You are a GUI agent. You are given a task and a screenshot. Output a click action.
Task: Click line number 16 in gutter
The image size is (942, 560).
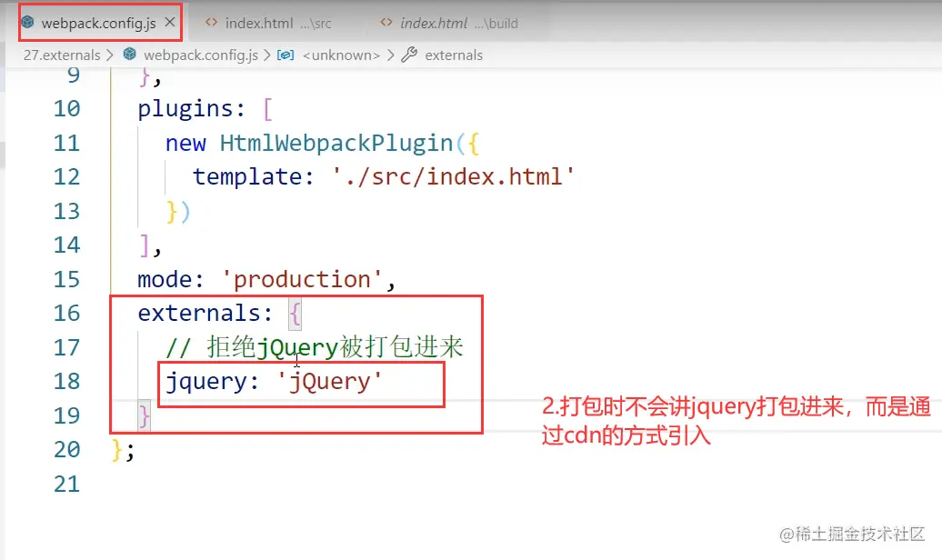pyautogui.click(x=66, y=313)
